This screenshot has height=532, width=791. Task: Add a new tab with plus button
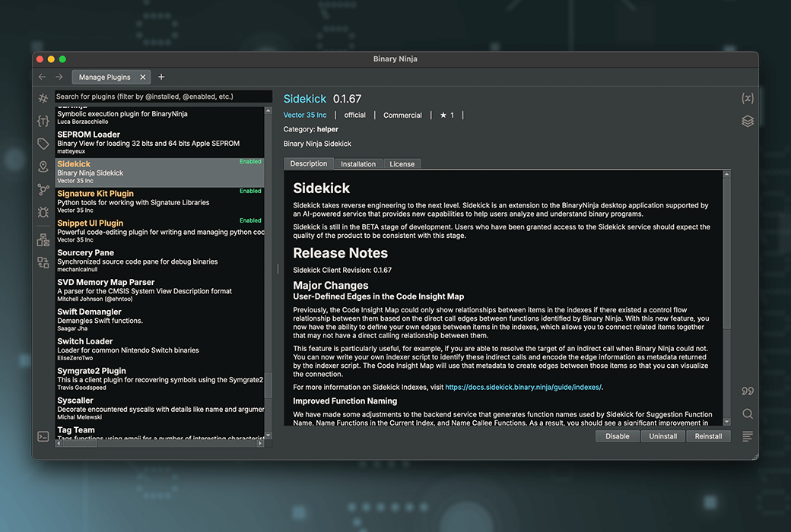point(161,77)
